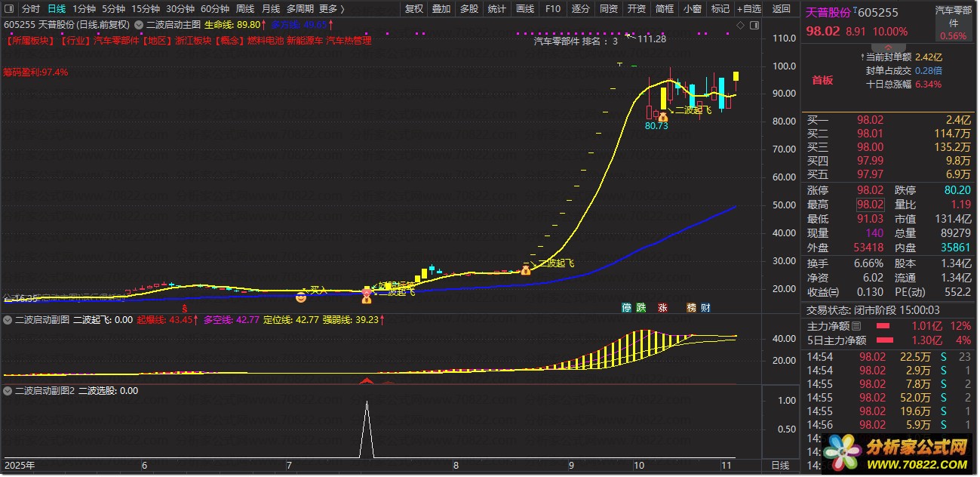Open the 汽车零部件 sector box
Image resolution: width=980 pixels, height=477 pixels.
pos(954,23)
